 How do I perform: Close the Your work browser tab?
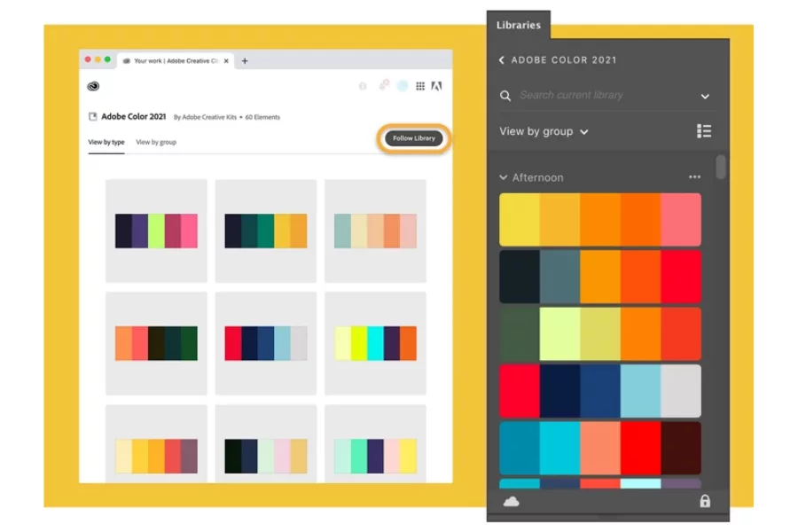point(226,60)
